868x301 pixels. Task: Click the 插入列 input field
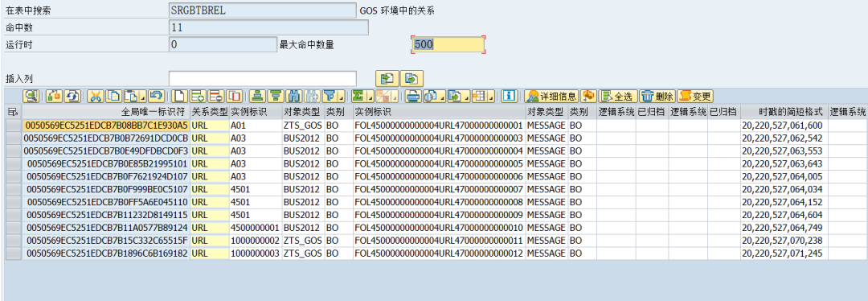[263, 79]
